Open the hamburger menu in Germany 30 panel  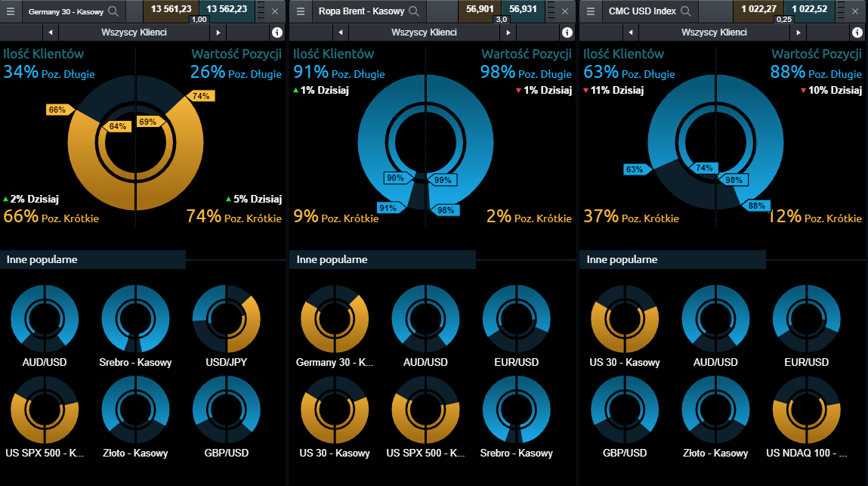pyautogui.click(x=11, y=11)
